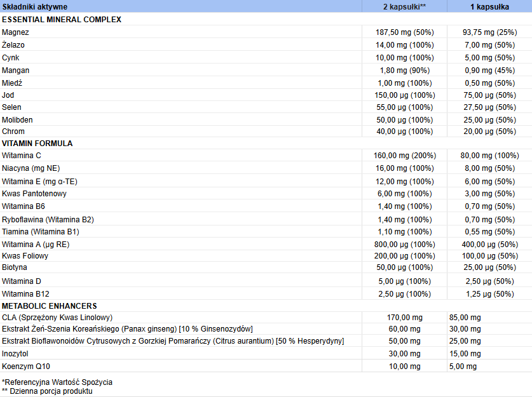Image resolution: width=532 pixels, height=397 pixels.
Task: Click the 'Witamina D' row label
Action: click(x=22, y=281)
